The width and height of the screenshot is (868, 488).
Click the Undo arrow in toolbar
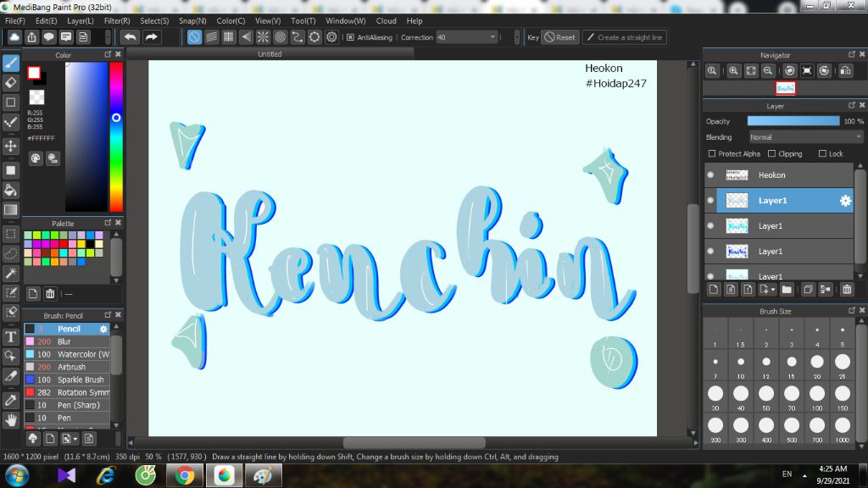click(130, 37)
